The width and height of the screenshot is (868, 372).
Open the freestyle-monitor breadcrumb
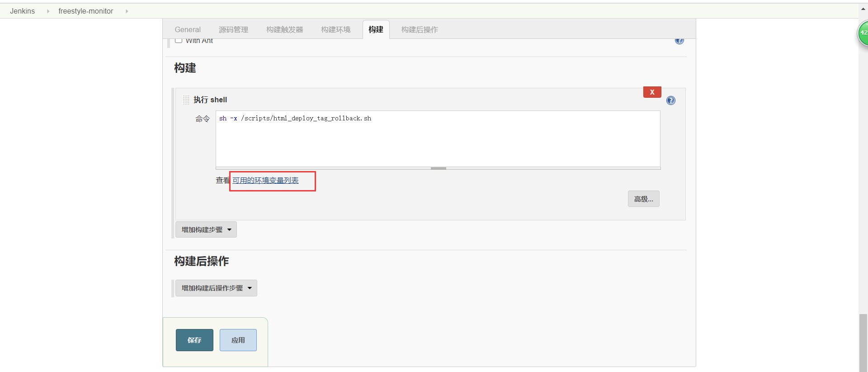coord(86,11)
